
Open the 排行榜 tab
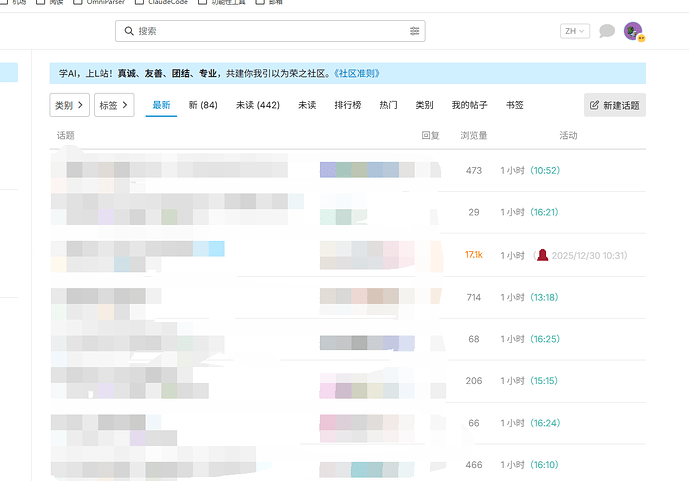coord(348,105)
